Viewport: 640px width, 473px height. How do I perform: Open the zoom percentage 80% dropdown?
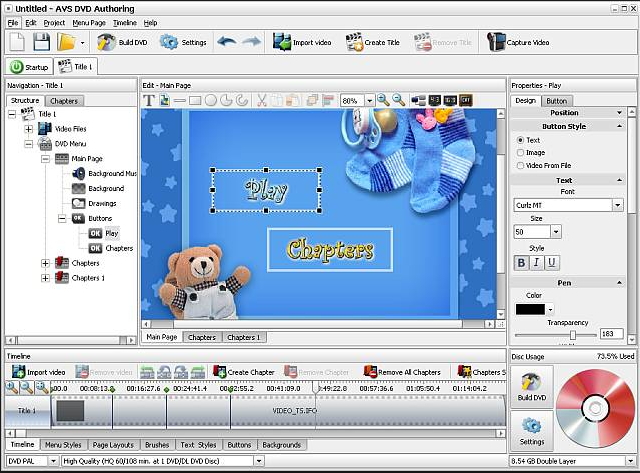point(367,101)
